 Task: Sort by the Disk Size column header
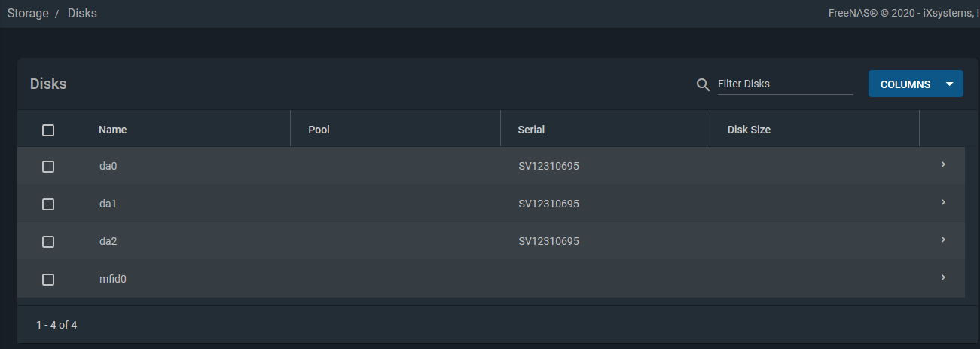point(749,130)
